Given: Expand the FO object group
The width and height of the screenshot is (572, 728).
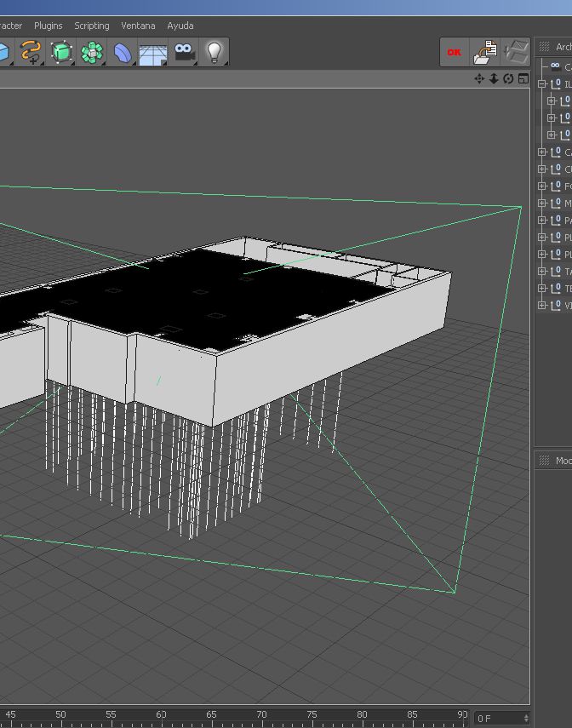Looking at the screenshot, I should point(541,186).
